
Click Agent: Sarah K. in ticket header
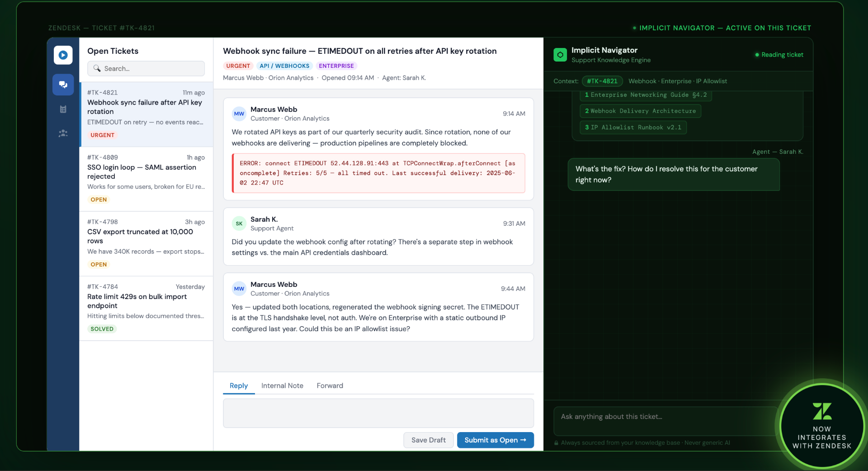point(404,78)
